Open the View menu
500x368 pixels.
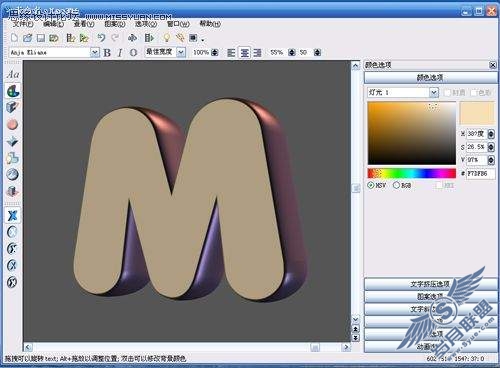point(84,24)
